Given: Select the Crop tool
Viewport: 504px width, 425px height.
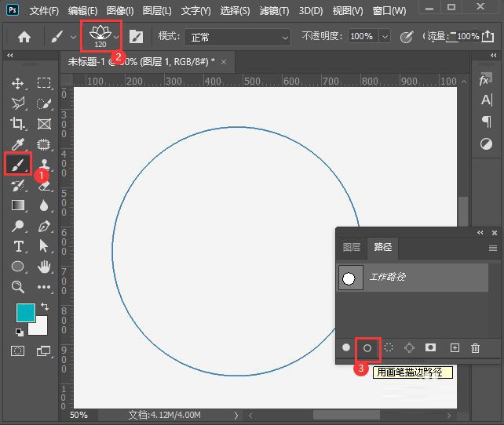Looking at the screenshot, I should tap(18, 124).
